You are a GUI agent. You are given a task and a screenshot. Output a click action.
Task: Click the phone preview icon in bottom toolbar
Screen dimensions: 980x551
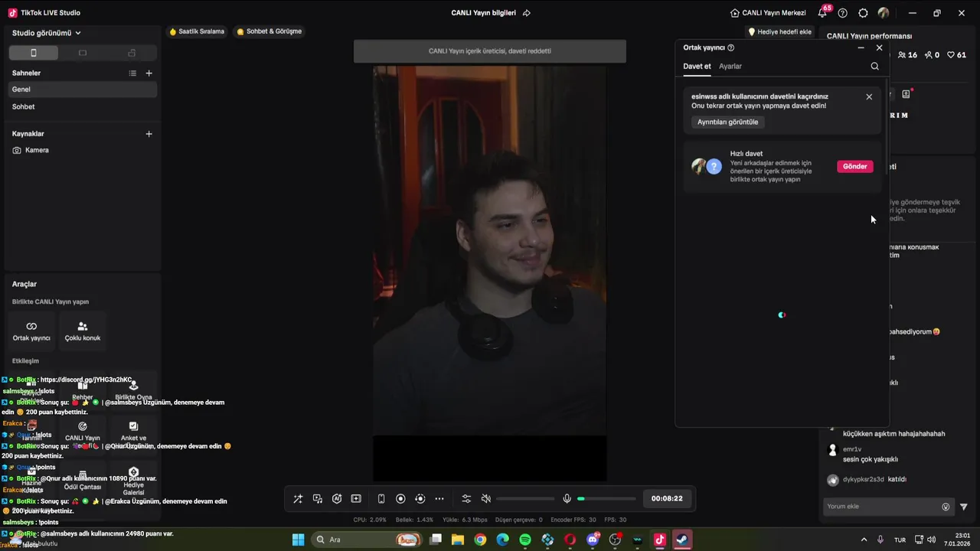[381, 499]
